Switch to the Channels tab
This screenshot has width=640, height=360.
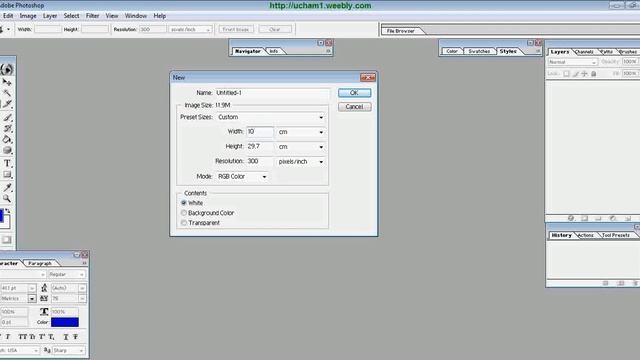[585, 52]
